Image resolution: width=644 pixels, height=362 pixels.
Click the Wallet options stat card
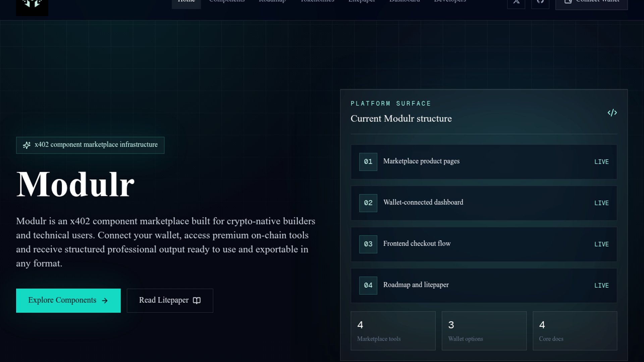484,331
